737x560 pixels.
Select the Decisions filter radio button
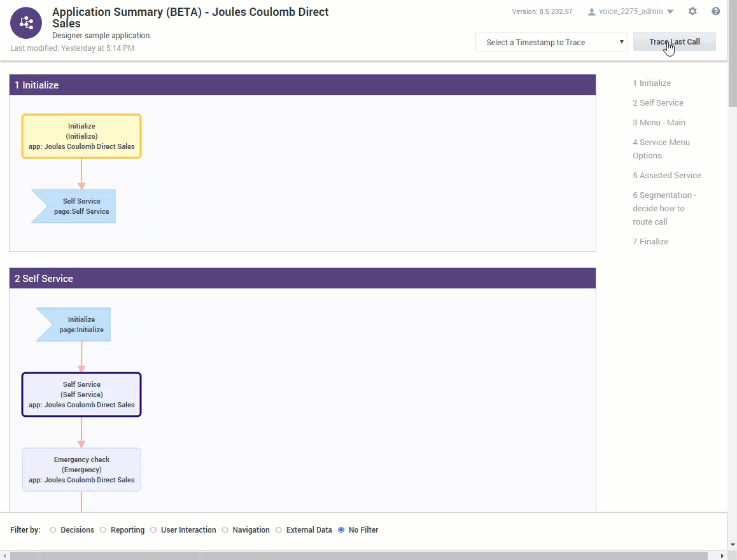tap(53, 530)
